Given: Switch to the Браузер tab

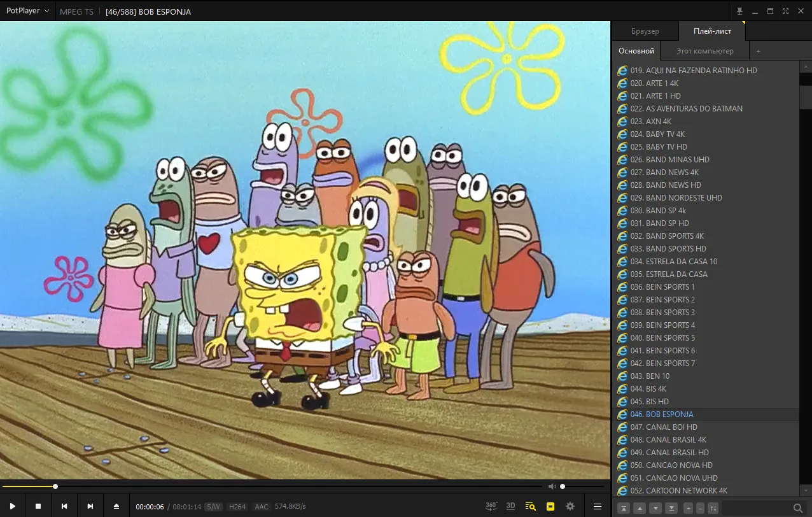Looking at the screenshot, I should 645,31.
